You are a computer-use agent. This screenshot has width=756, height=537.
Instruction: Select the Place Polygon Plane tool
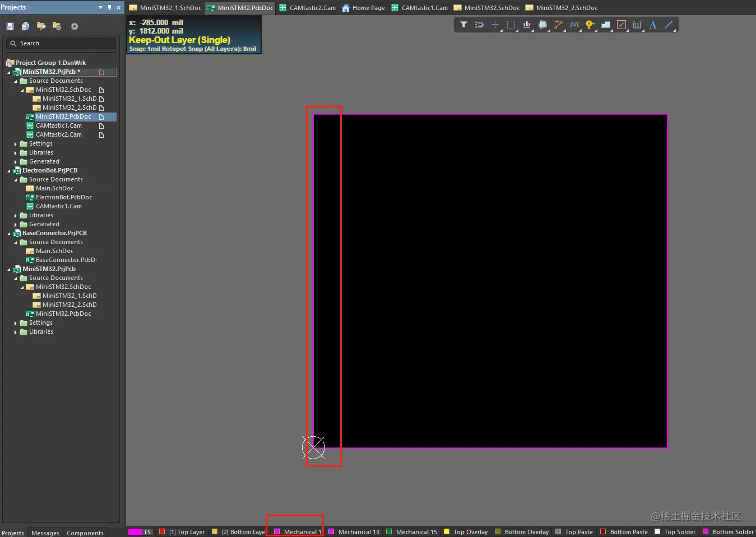[605, 25]
